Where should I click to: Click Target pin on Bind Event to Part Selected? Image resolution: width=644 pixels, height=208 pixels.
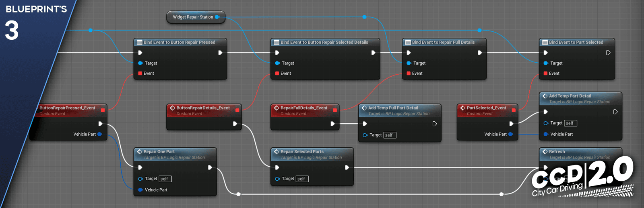(x=546, y=63)
